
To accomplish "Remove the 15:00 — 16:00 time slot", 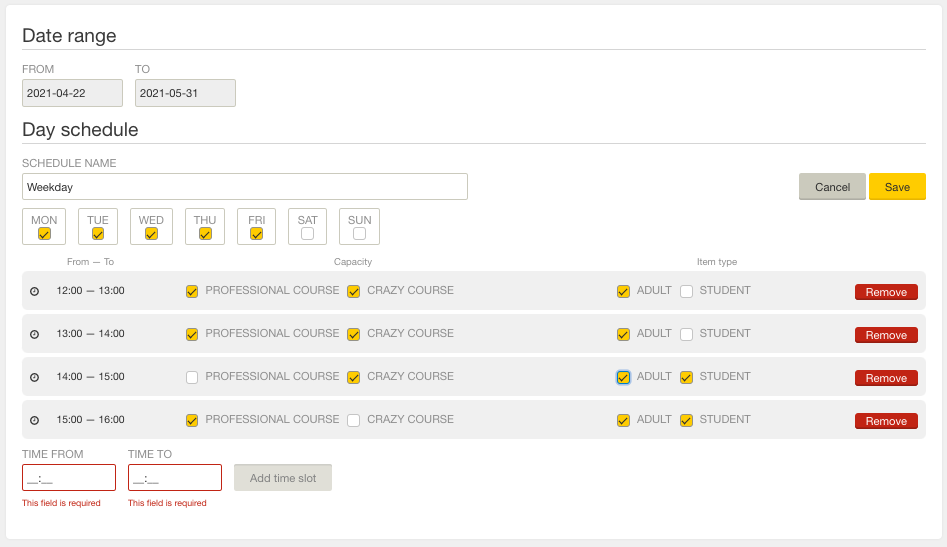I will pyautogui.click(x=886, y=421).
